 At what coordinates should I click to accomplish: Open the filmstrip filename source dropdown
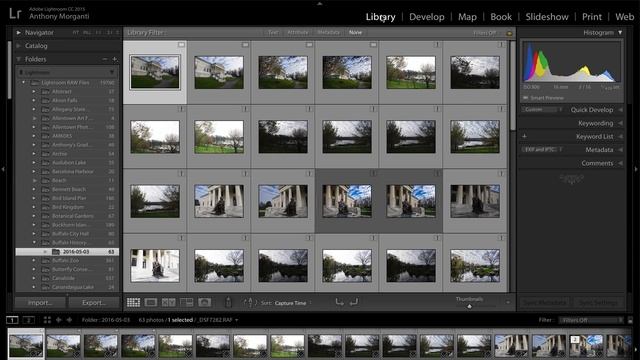(x=237, y=320)
